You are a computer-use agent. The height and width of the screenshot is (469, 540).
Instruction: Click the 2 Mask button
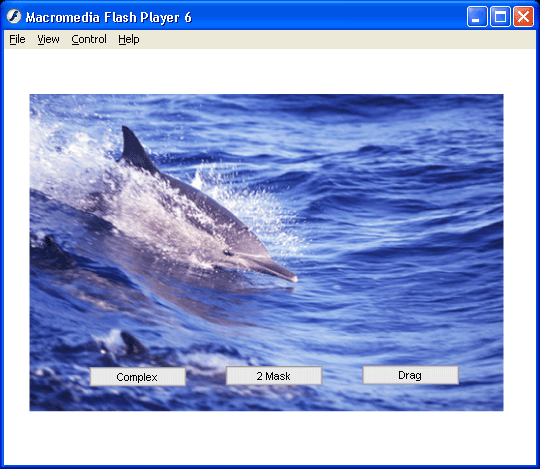274,376
